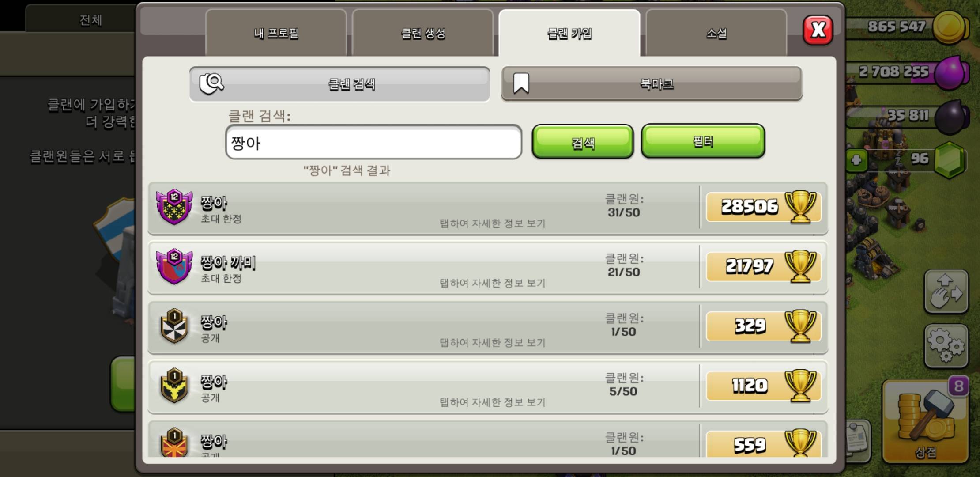Tap the purple elixir drop icon

pos(950,72)
